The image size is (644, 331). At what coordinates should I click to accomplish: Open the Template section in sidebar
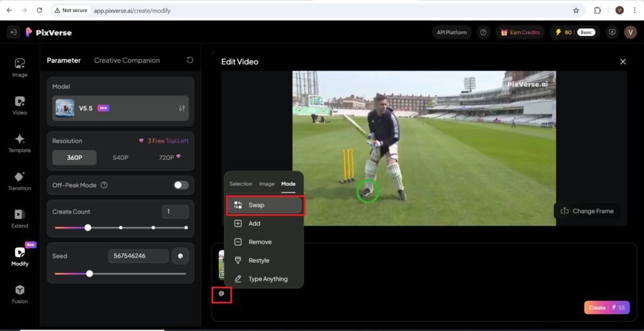pos(19,142)
